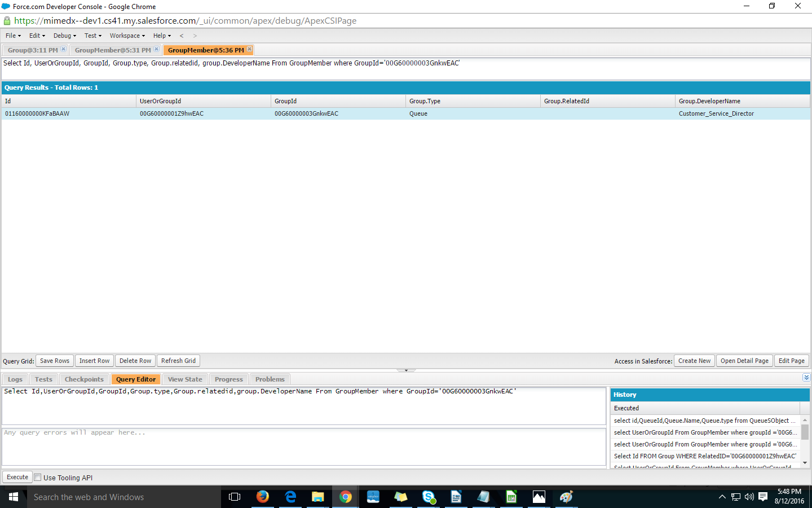Open the Debug menu
Screen dimensions: 812x508
coord(65,36)
